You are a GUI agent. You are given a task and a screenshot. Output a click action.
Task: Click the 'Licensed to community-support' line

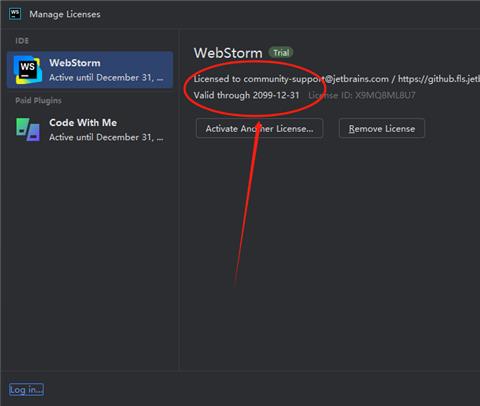pos(337,79)
